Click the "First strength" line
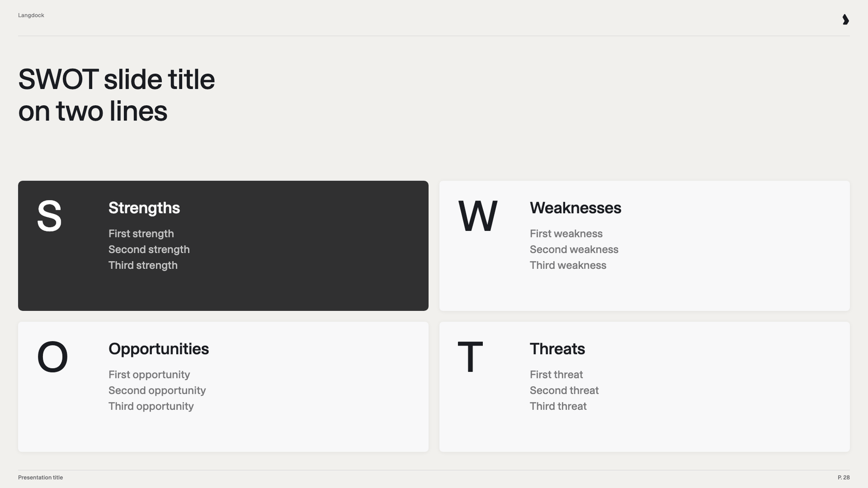 tap(141, 234)
